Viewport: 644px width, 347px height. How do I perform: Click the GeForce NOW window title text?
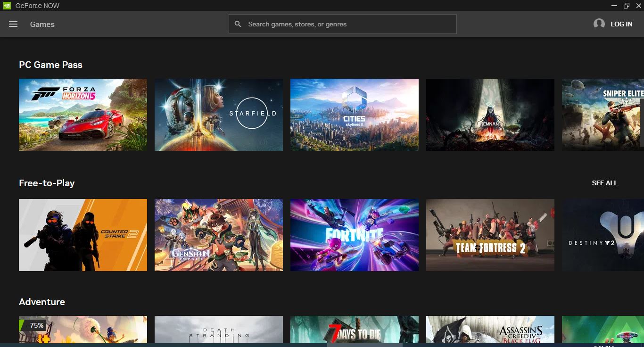click(37, 6)
